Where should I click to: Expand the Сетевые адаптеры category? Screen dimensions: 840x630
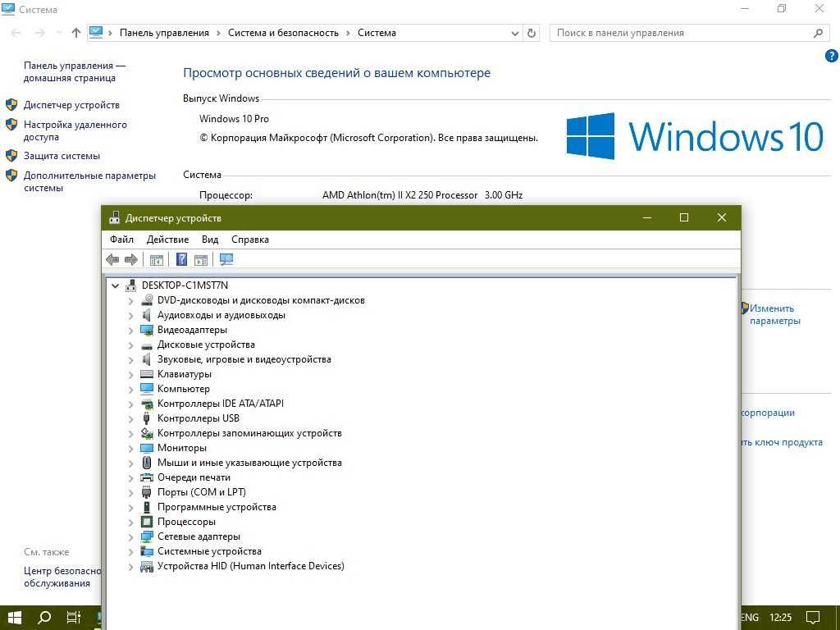coord(130,536)
